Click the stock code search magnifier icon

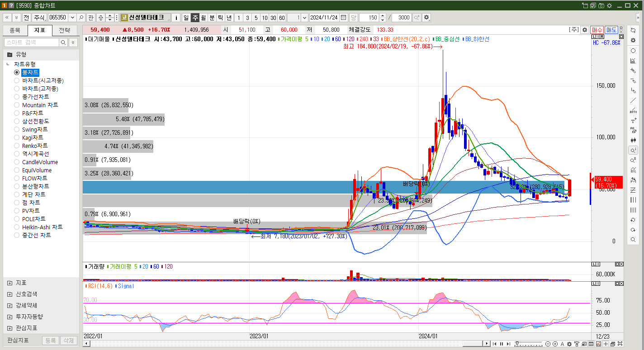coord(81,18)
